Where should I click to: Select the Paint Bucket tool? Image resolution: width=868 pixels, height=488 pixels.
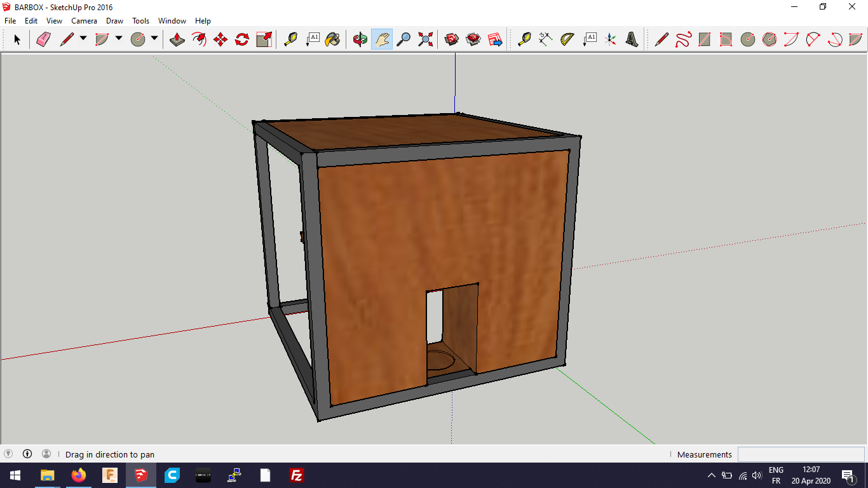(x=332, y=39)
